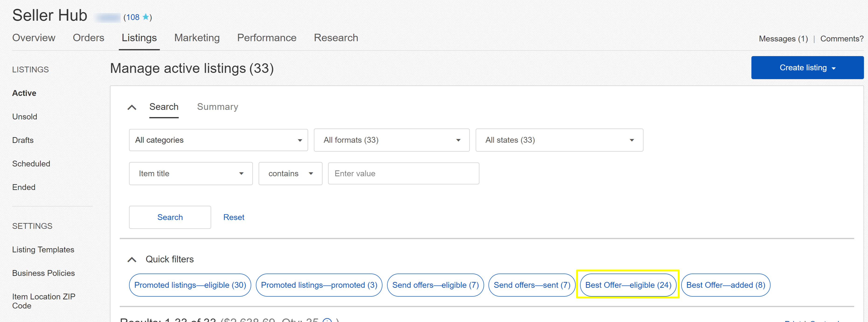Switch to the Summary sub-tab
The height and width of the screenshot is (322, 868).
pos(217,107)
